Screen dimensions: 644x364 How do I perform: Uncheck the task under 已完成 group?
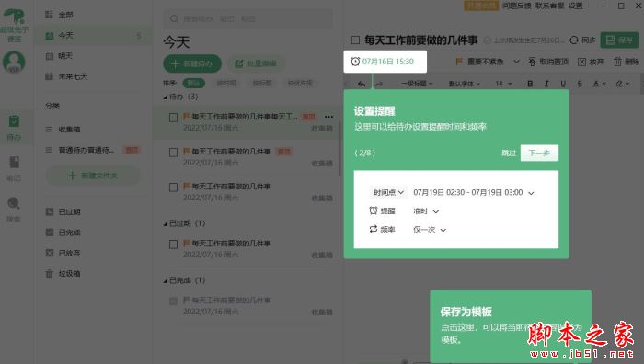(173, 301)
